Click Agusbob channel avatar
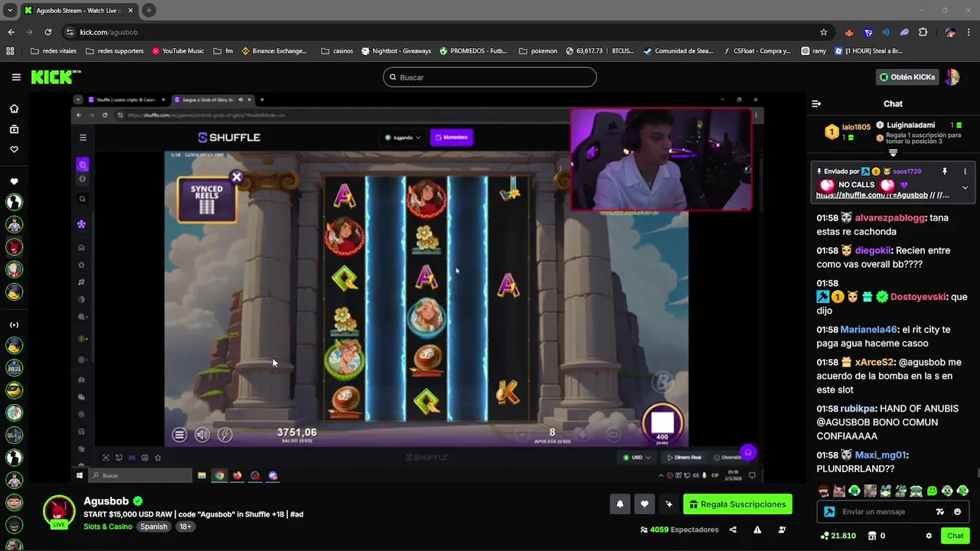The height and width of the screenshot is (551, 980). coord(59,513)
